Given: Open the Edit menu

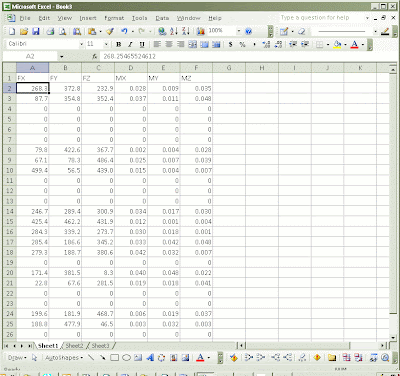Looking at the screenshot, I should point(44,18).
